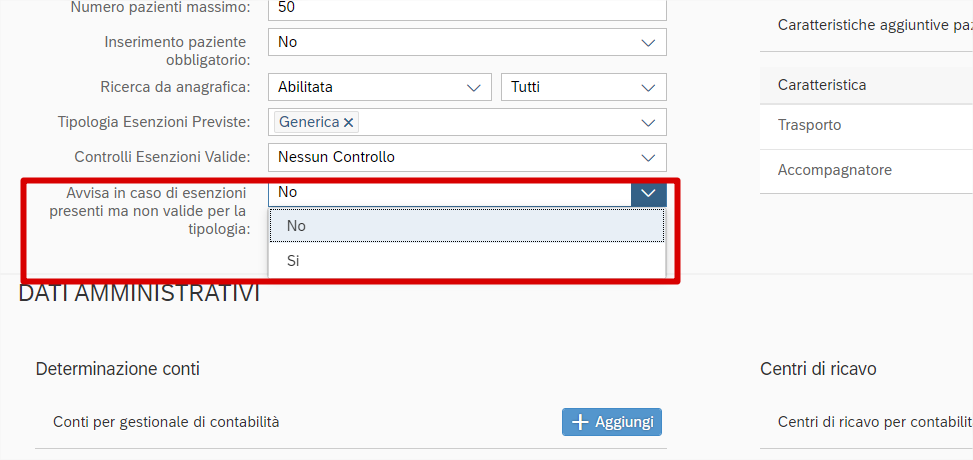Choose Si from the dropdown list

pos(466,261)
